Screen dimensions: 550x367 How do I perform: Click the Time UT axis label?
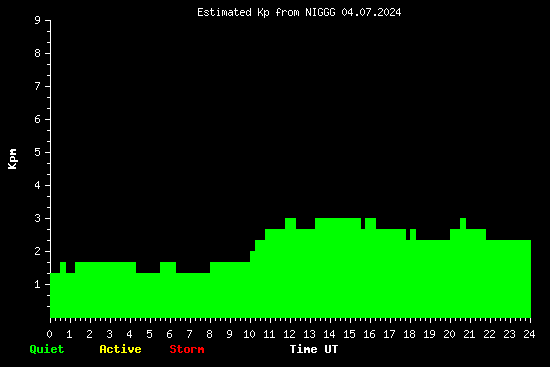[314, 349]
